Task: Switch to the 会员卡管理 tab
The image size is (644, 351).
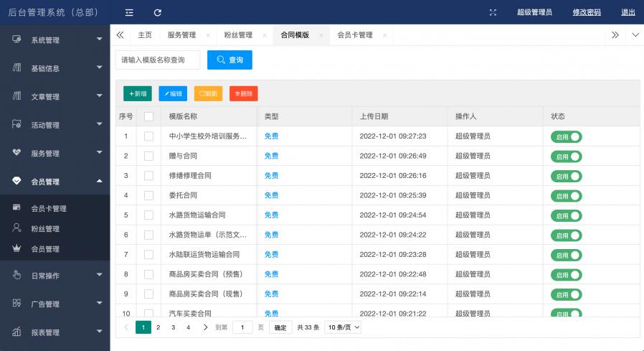Action: tap(355, 35)
